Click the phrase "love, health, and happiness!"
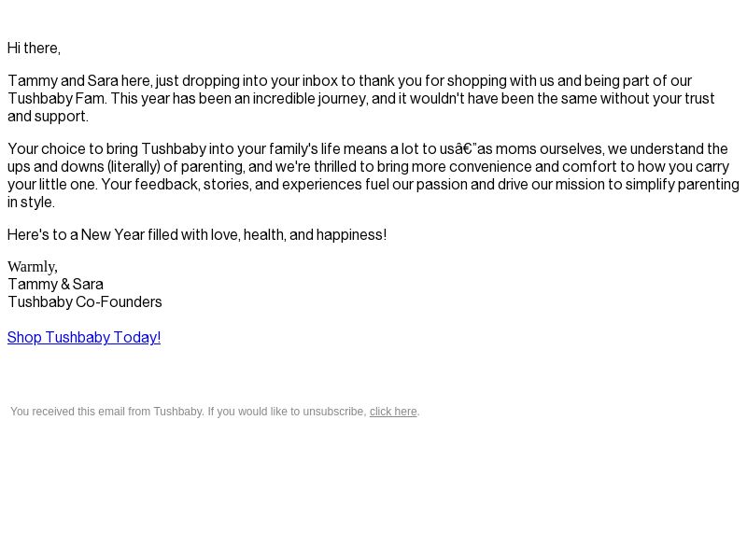The width and height of the screenshot is (747, 560). [x=299, y=235]
